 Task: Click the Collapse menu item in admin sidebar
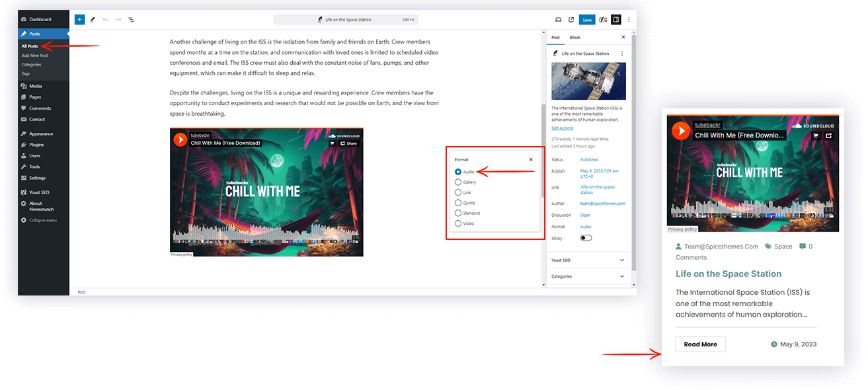pos(39,220)
